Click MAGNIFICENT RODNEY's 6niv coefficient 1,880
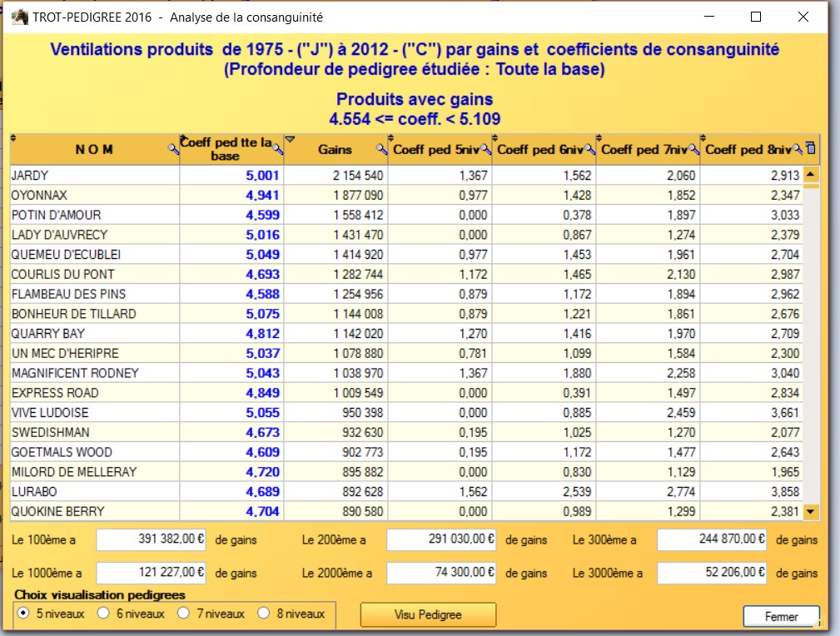 tap(577, 374)
